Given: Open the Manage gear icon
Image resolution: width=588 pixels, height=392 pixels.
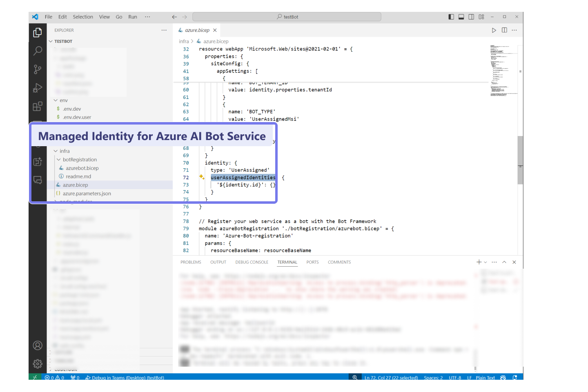Looking at the screenshot, I should (x=38, y=364).
